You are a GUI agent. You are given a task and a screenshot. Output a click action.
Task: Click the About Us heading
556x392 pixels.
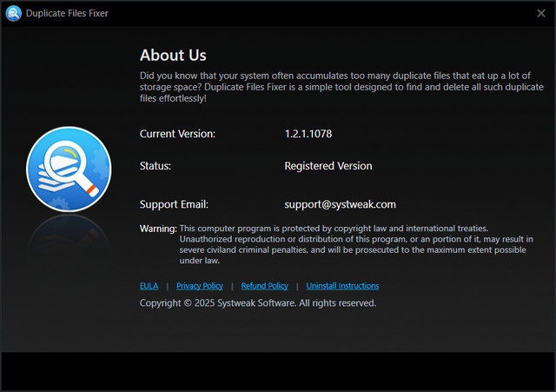coord(173,55)
